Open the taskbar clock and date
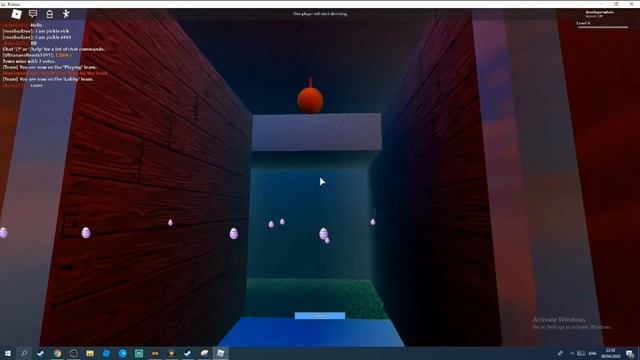Viewport: 640px width, 360px height. (x=610, y=353)
